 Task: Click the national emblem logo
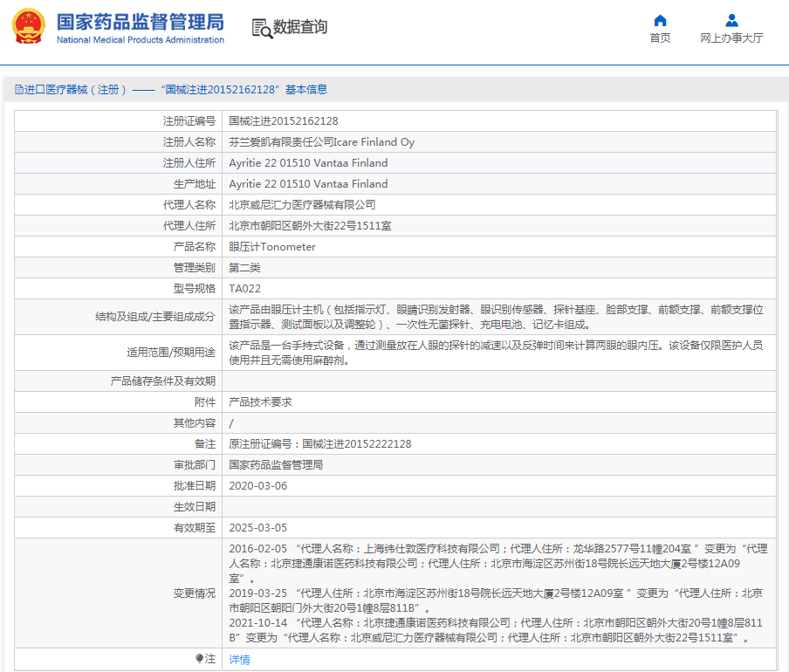pos(28,26)
